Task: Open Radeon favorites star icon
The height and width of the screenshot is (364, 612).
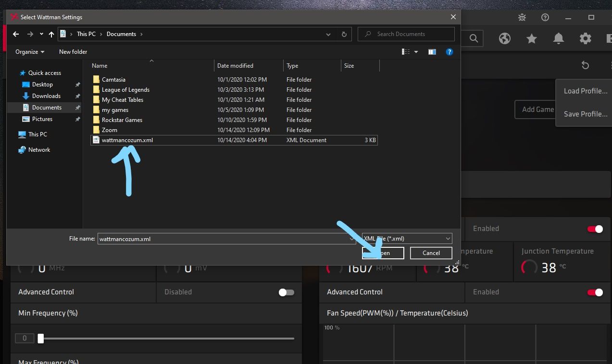Action: click(x=531, y=38)
